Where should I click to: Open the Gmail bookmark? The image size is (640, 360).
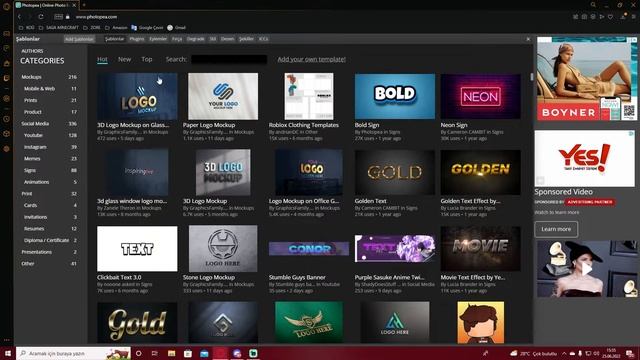pos(176,28)
